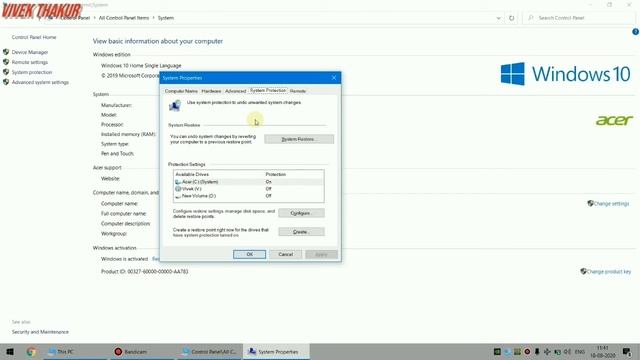Select Acer (C:) (System) drive row
Image resolution: width=640 pixels, height=360 pixels.
(x=249, y=182)
